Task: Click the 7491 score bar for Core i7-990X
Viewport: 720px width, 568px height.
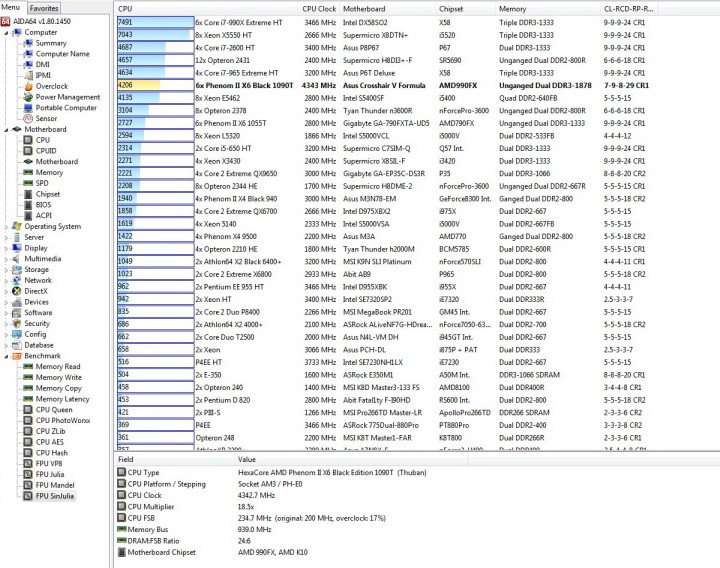Action: pyautogui.click(x=156, y=22)
